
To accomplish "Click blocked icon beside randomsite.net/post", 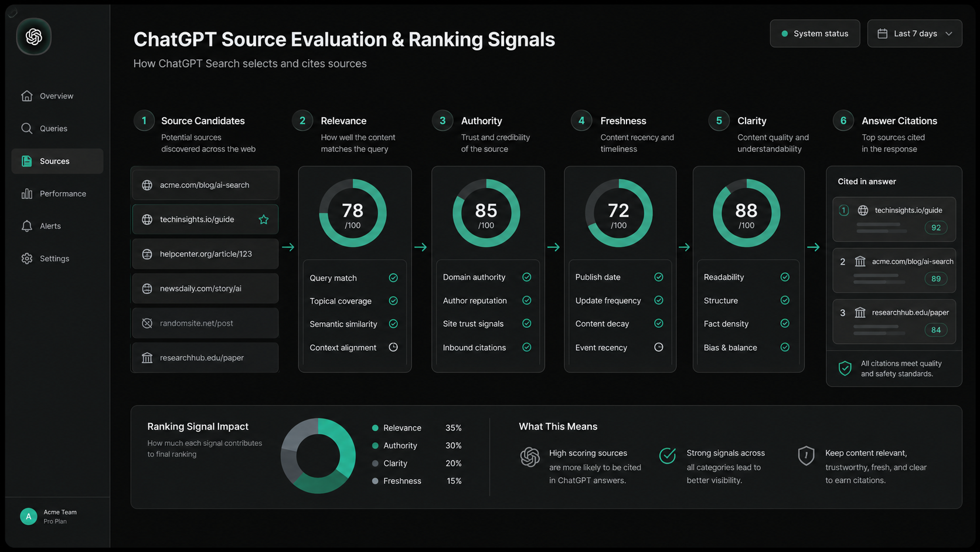I will (147, 323).
